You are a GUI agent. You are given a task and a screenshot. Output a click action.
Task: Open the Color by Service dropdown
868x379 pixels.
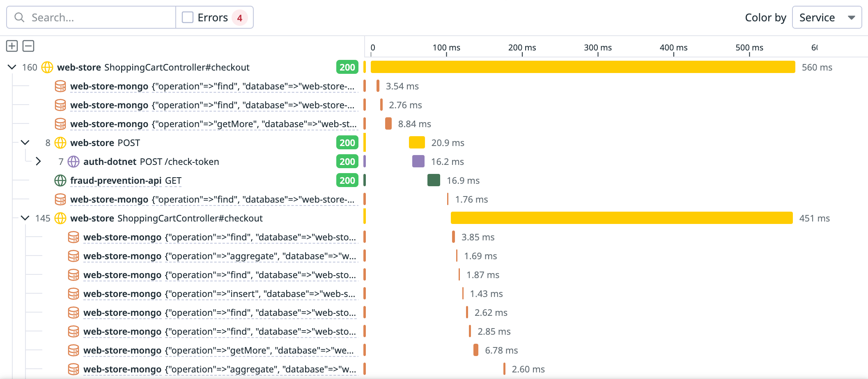click(827, 17)
